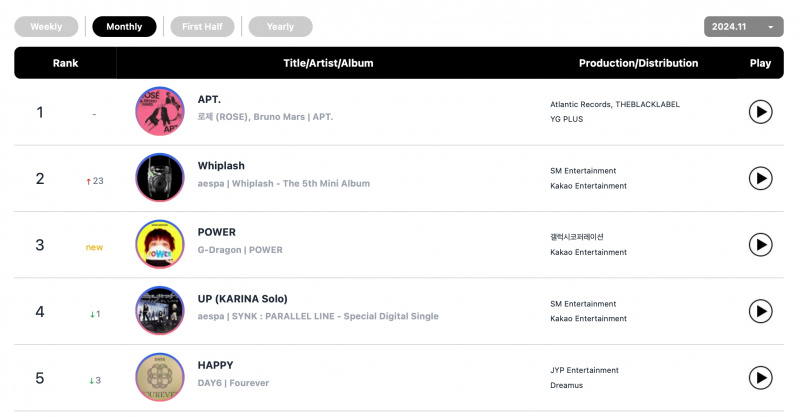Open the APT. album cover thumbnail
The width and height of the screenshot is (800, 417).
coord(160,111)
